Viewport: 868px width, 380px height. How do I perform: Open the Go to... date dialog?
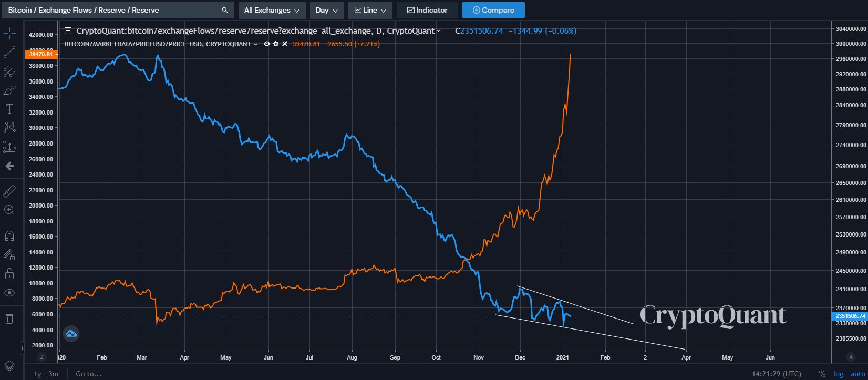coord(88,374)
